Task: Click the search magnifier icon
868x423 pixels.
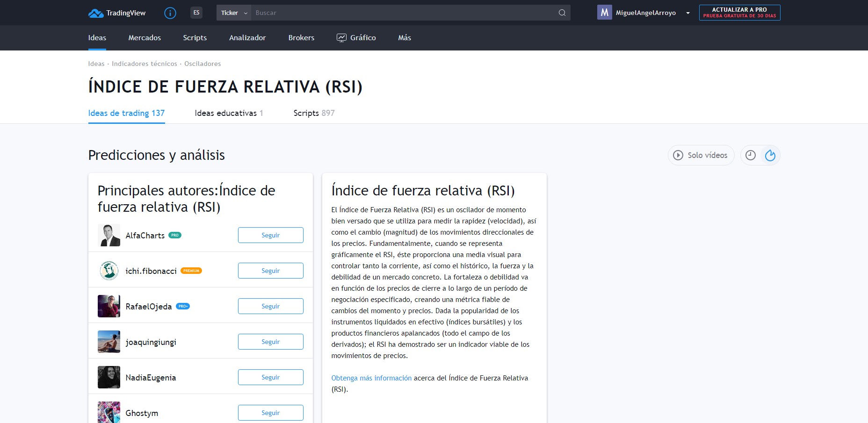Action: 562,13
